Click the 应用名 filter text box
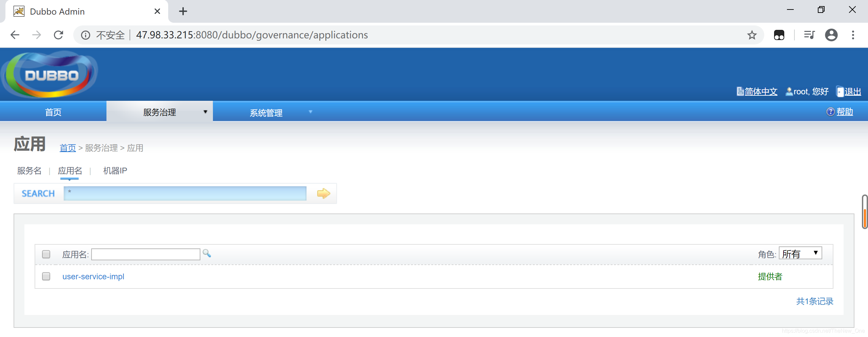Viewport: 868px width, 337px height. 146,254
